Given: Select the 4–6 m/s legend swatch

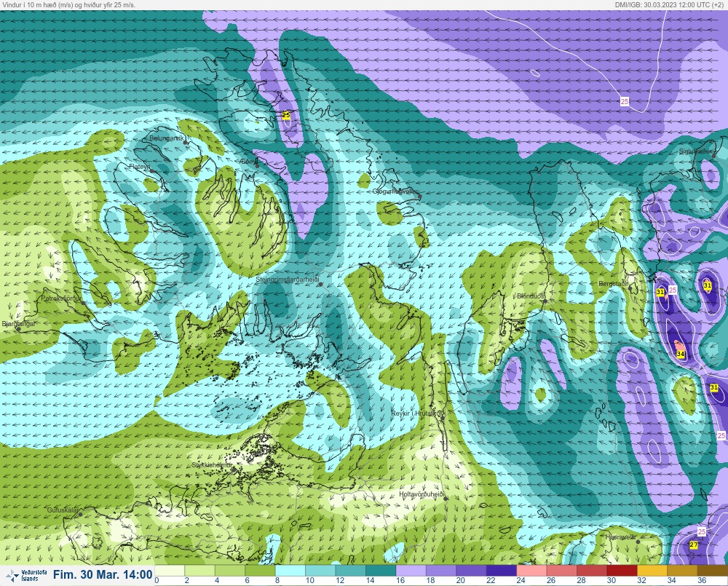Looking at the screenshot, I should 230,570.
